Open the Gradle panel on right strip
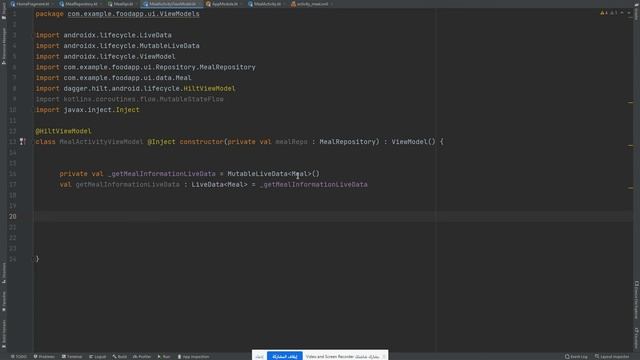 (x=636, y=13)
